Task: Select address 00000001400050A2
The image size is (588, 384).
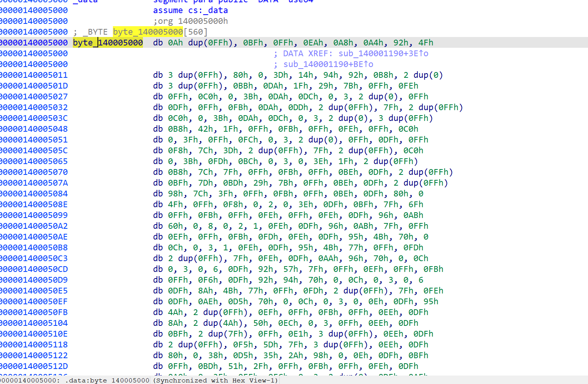Action: 34,226
